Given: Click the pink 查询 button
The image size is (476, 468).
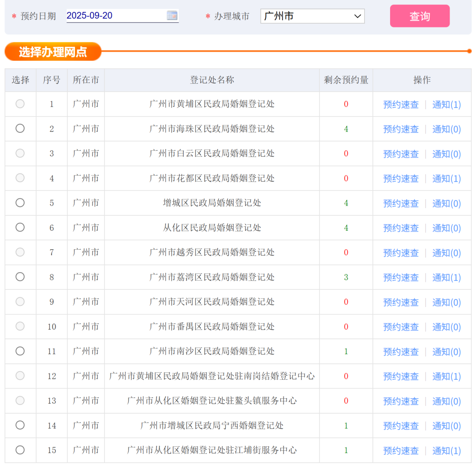Looking at the screenshot, I should tap(420, 16).
